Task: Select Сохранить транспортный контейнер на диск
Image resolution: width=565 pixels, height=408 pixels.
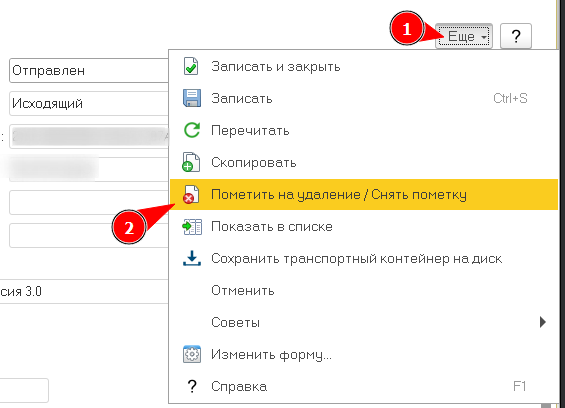Action: [363, 259]
